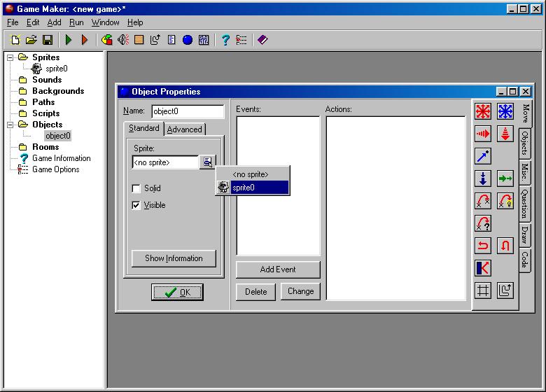Uncheck the Visible checkbox

click(x=136, y=205)
